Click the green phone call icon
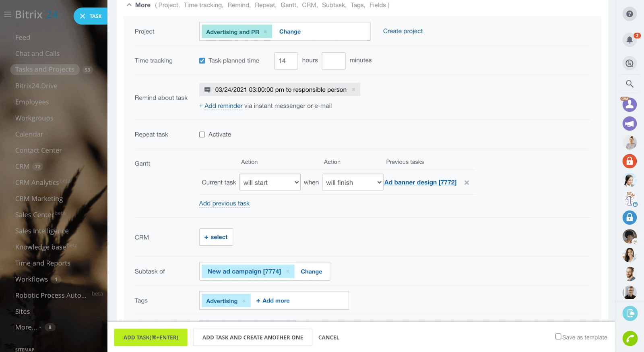The width and height of the screenshot is (644, 352). click(630, 338)
